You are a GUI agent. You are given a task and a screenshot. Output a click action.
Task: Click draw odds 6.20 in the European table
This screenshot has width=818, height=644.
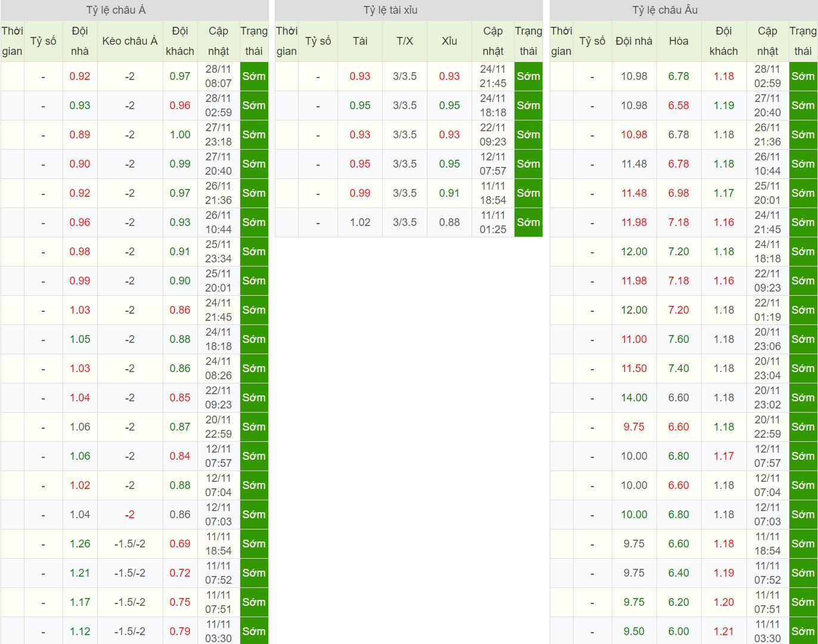point(678,602)
